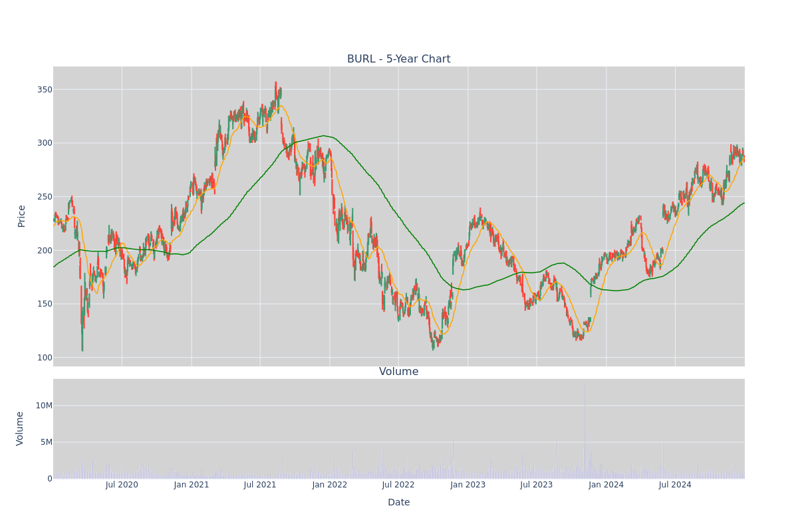Click the 200 price tick label

click(x=45, y=251)
